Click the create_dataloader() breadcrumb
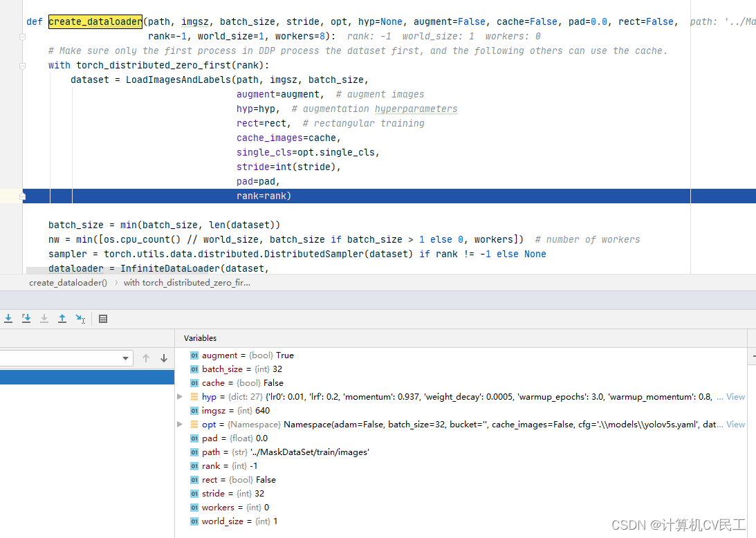 point(68,283)
